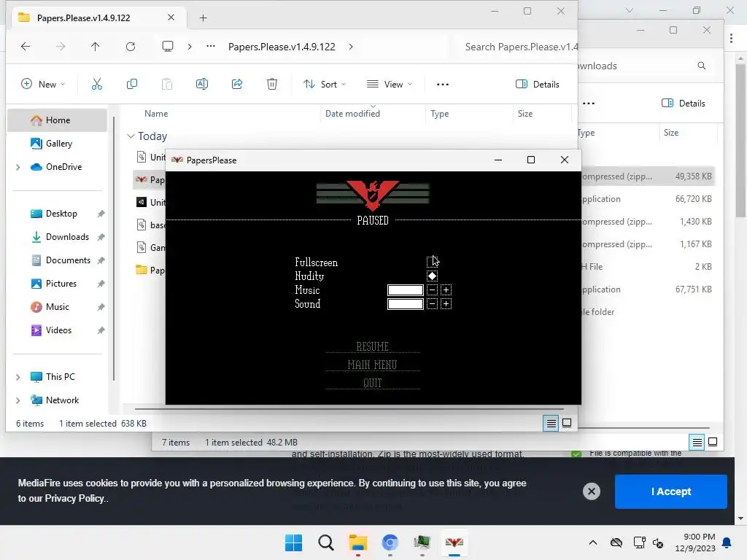Viewport: 747px width, 560px height.
Task: Click the Sound volume bar
Action: point(406,304)
